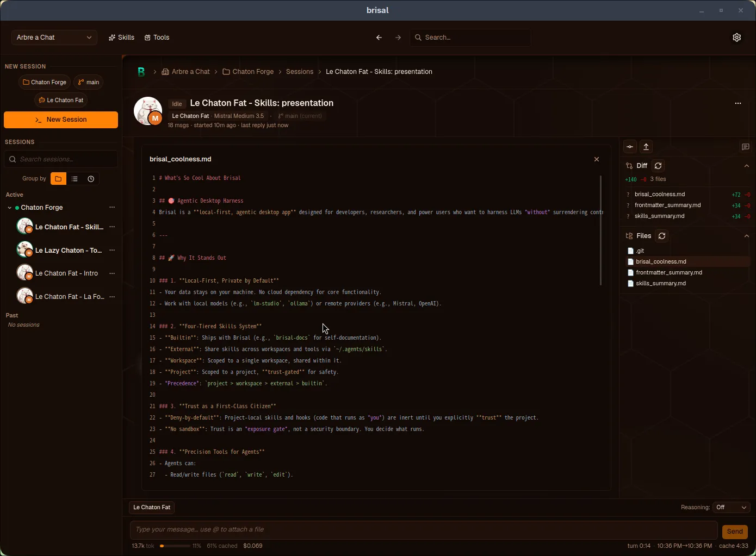Screen dimensions: 756x556
Task: Collapse the Diff section chevron
Action: [747, 166]
